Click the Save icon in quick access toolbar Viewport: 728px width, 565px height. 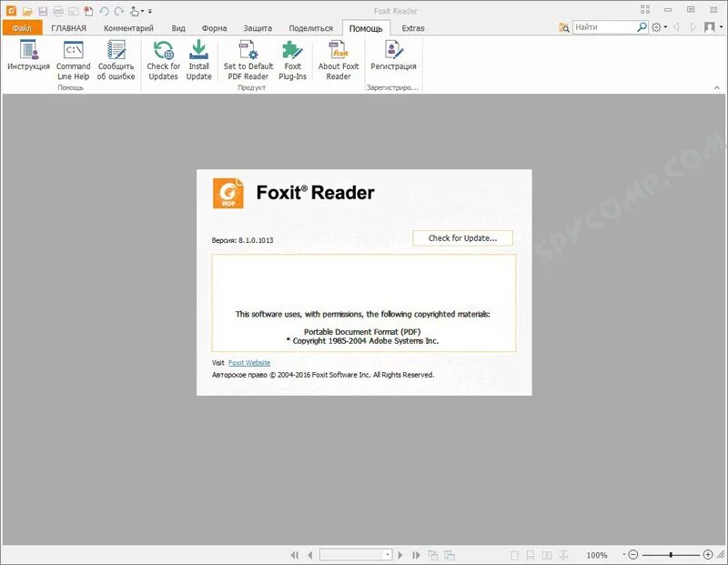point(42,11)
